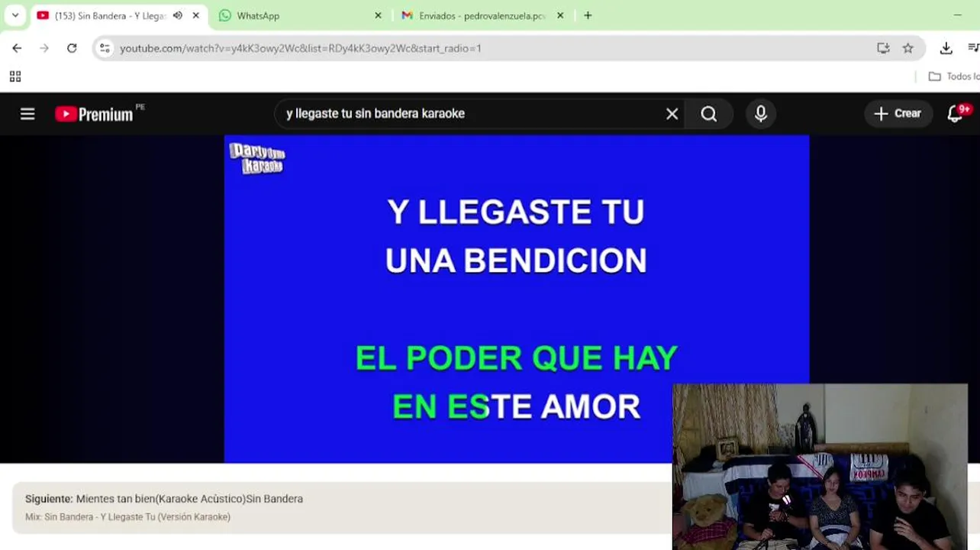Go back to previous page
The image size is (980, 550).
[x=17, y=48]
